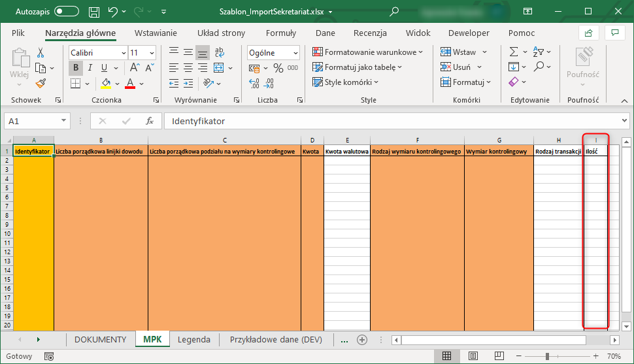Switch to the Legenda sheet tab
Image resolution: width=634 pixels, height=364 pixels.
194,339
